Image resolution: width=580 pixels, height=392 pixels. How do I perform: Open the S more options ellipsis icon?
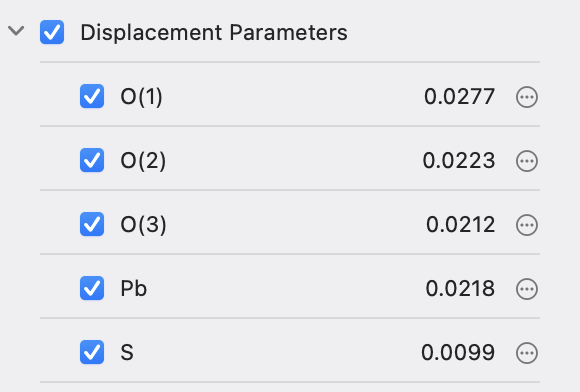click(x=527, y=353)
